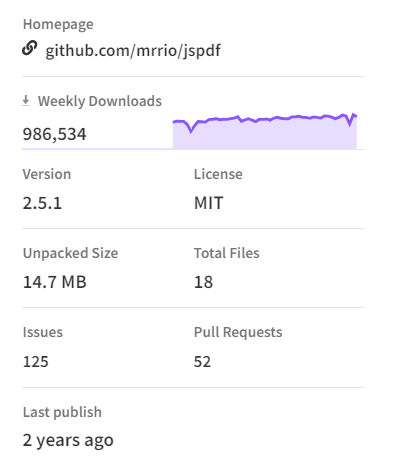Select the 986,534 weekly downloads count
The image size is (393, 465).
coord(55,134)
